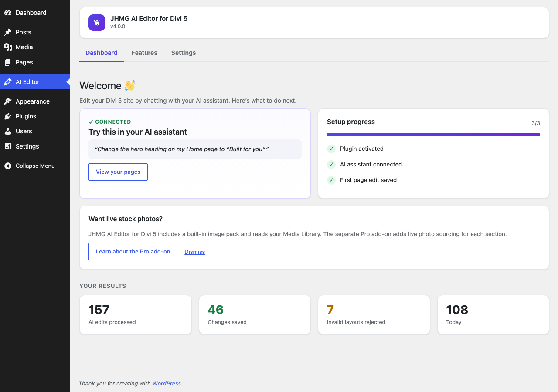Click the AI Editor pencil icon

[x=8, y=82]
